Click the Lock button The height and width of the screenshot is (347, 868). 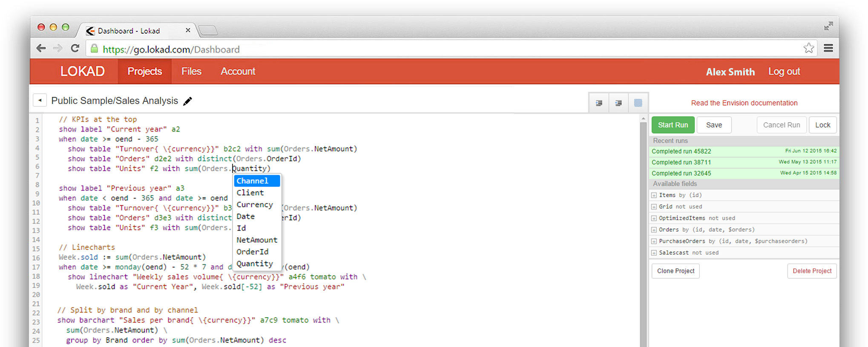pos(822,125)
